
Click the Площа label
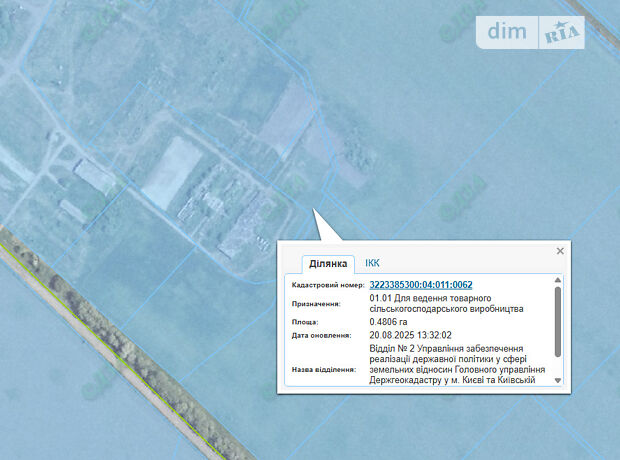[305, 322]
